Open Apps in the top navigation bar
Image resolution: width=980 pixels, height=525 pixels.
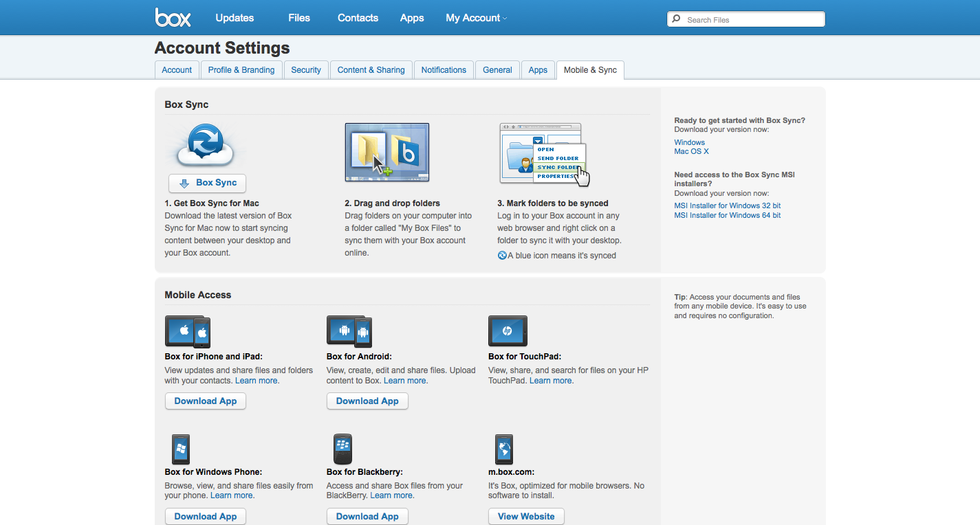coord(412,18)
